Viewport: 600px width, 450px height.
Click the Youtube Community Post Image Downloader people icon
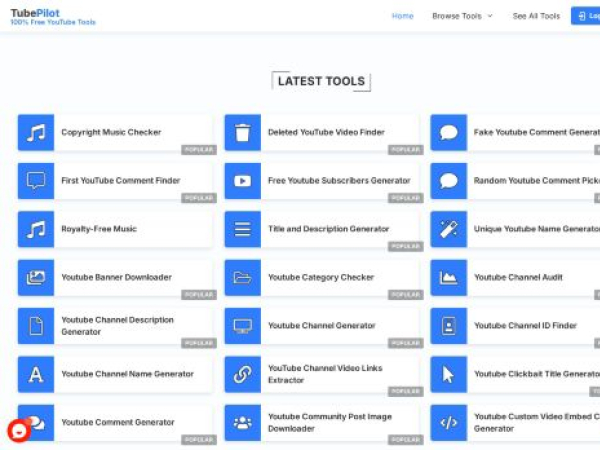tap(243, 422)
